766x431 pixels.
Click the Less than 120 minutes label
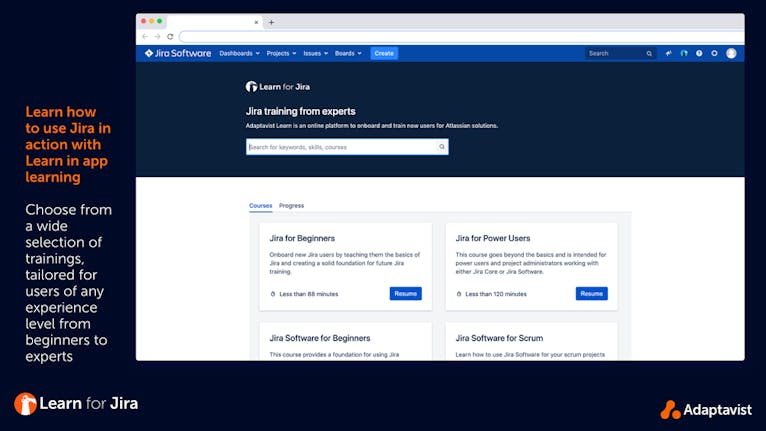click(496, 294)
